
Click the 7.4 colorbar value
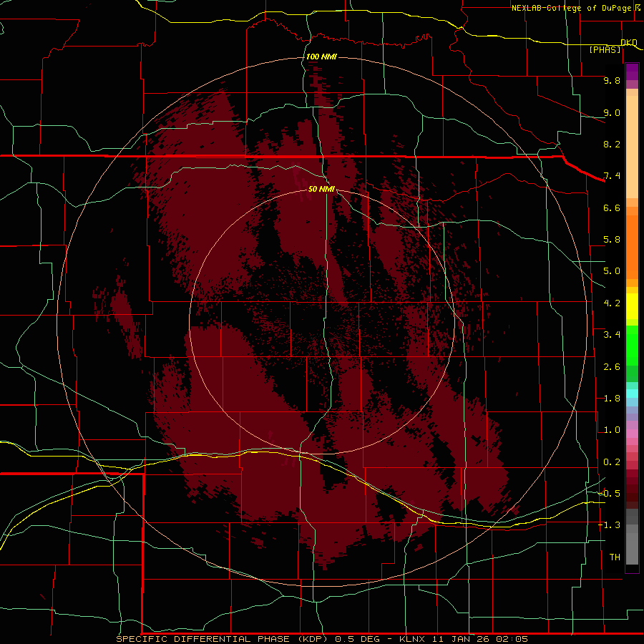click(612, 176)
